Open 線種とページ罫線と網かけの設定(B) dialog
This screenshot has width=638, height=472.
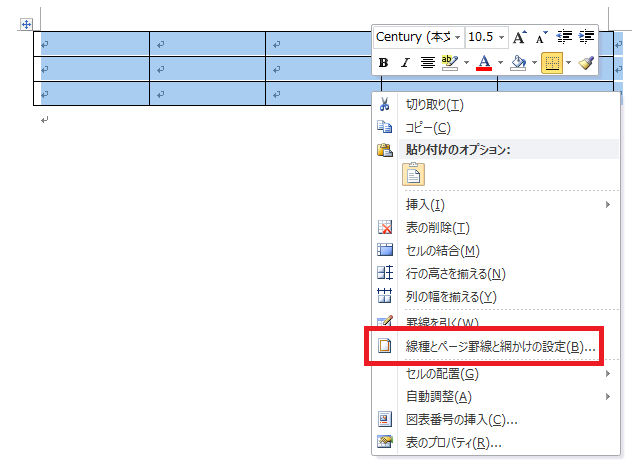(500, 347)
